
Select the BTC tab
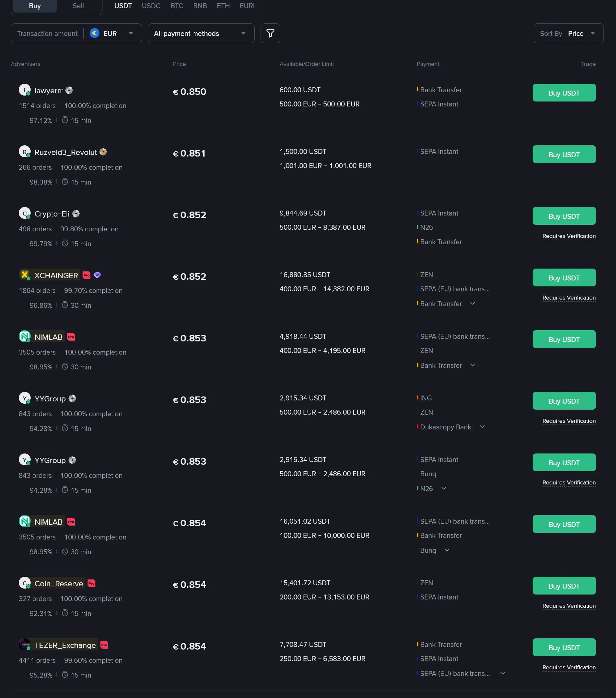pyautogui.click(x=177, y=6)
